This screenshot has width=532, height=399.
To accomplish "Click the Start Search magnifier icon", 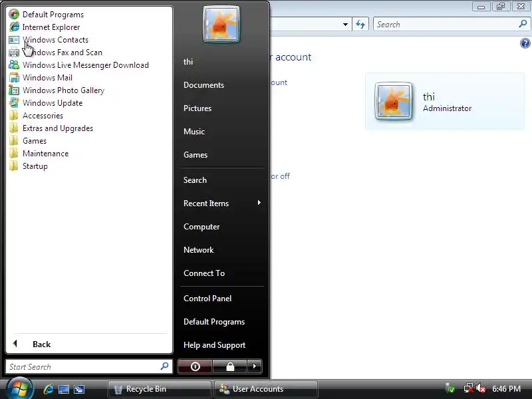I will click(164, 366).
